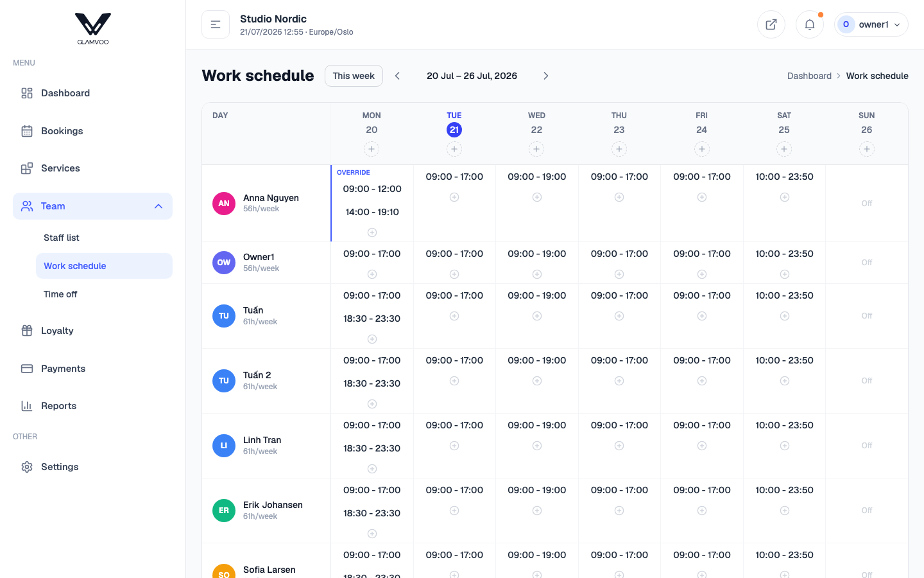Add shift under SAT 25 header
This screenshot has height=578, width=924.
pos(784,149)
